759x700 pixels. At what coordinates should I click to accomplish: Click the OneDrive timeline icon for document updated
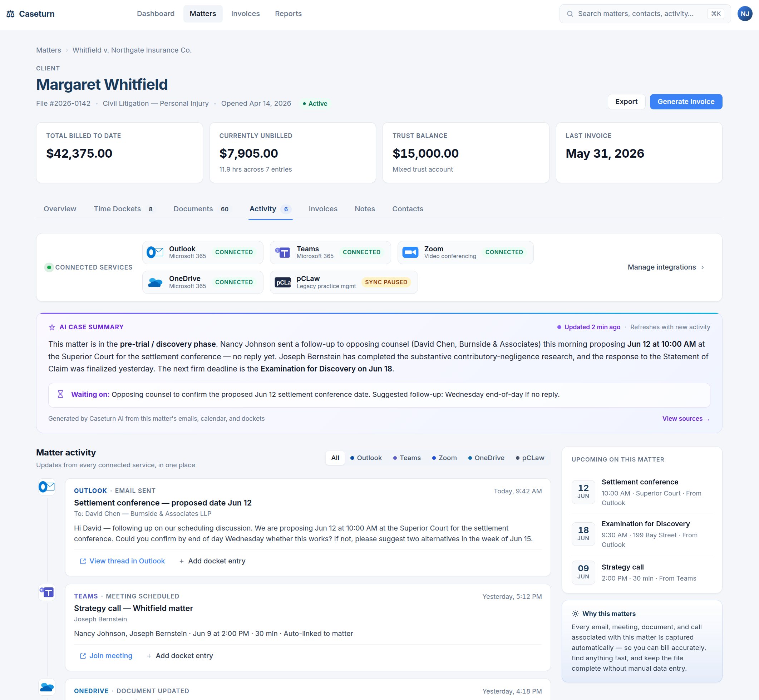coord(47,687)
